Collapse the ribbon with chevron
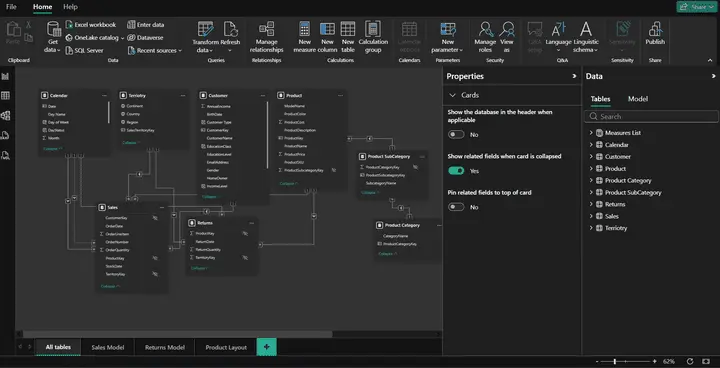This screenshot has width=720, height=368. coord(710,60)
